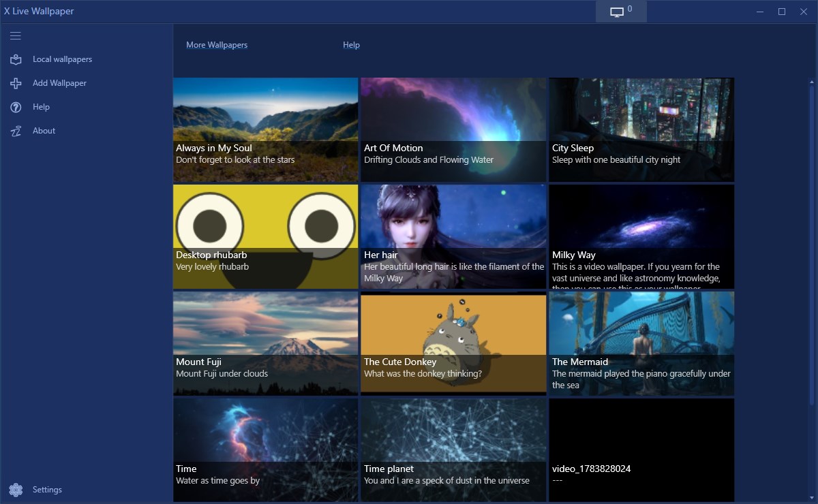Select The Cute Donkey wallpaper
This screenshot has height=504, width=818.
pos(453,343)
